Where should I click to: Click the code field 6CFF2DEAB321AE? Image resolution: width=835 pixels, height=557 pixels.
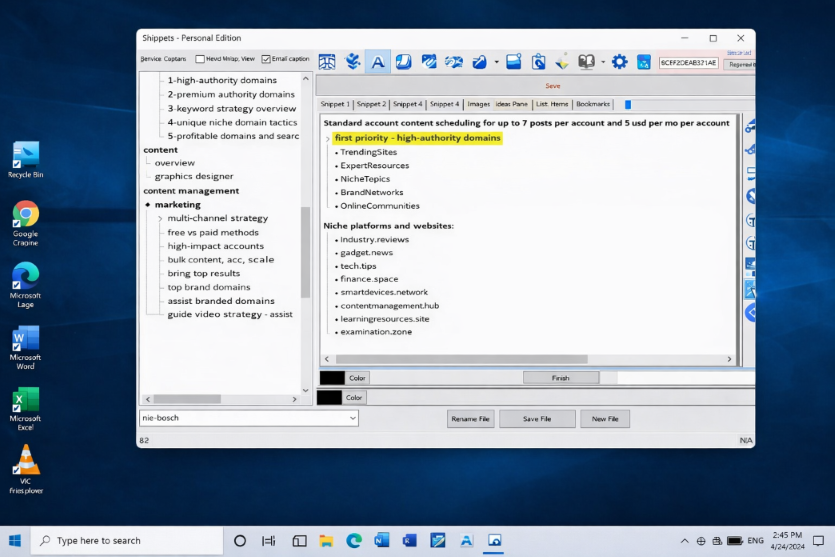tap(688, 63)
